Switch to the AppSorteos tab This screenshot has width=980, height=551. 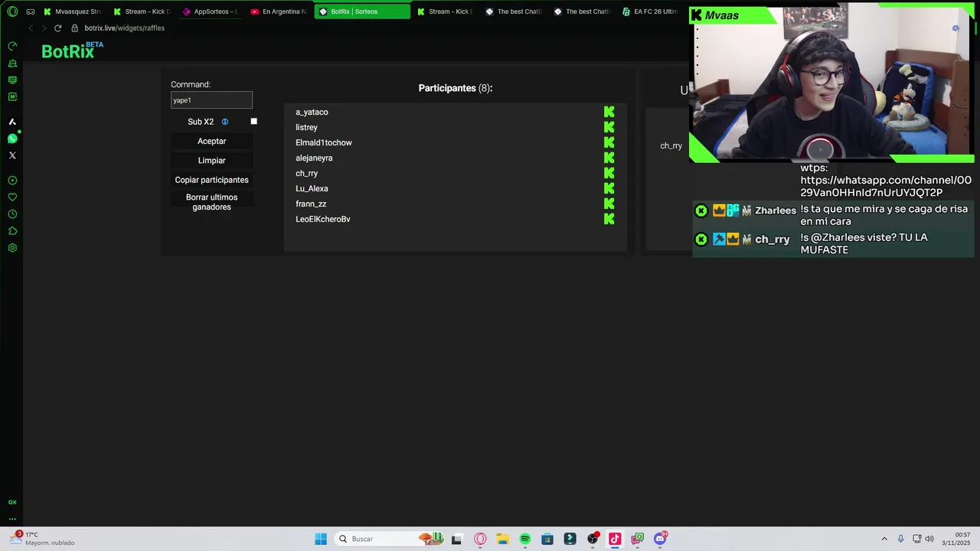click(x=210, y=11)
